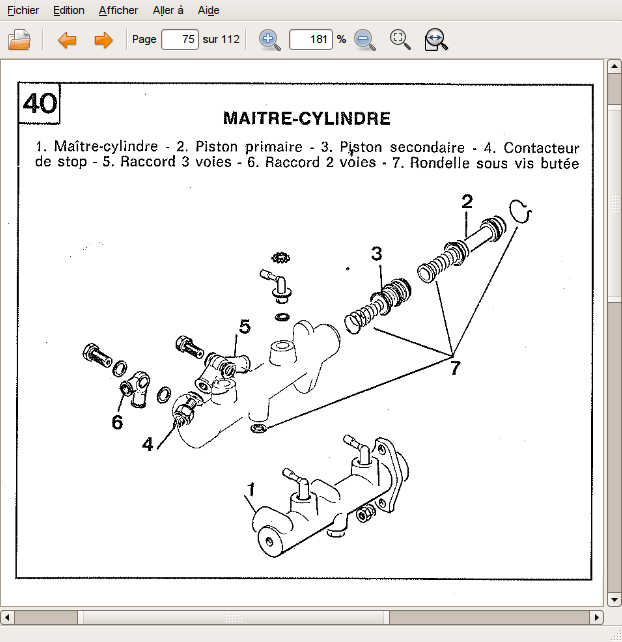Image resolution: width=622 pixels, height=642 pixels.
Task: Click callout number 6 in the diagram
Action: (x=117, y=422)
